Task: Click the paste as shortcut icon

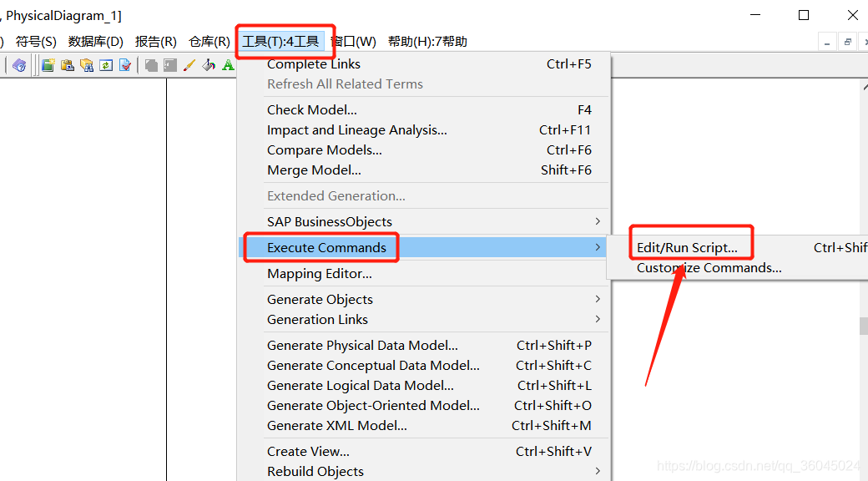Action: pos(68,65)
